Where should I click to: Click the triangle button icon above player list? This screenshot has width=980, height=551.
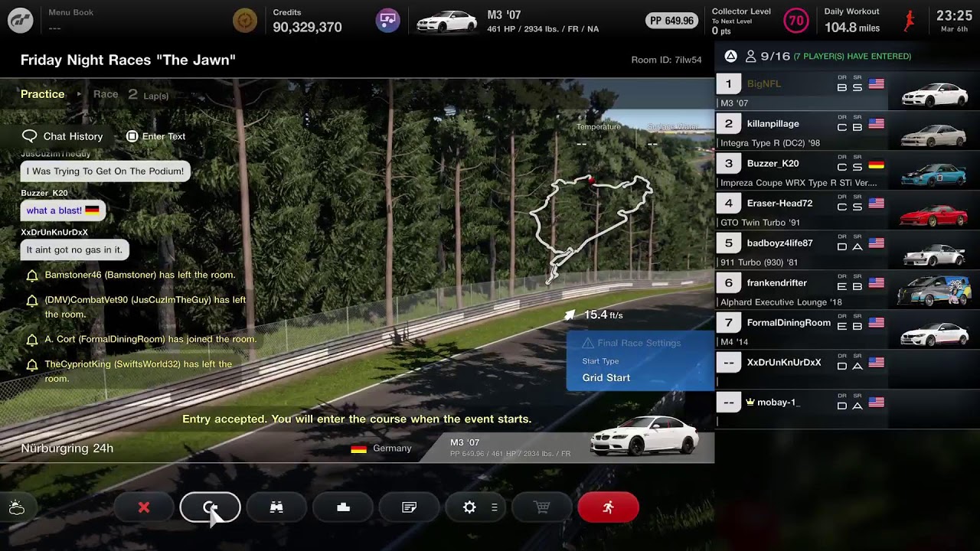(x=730, y=56)
